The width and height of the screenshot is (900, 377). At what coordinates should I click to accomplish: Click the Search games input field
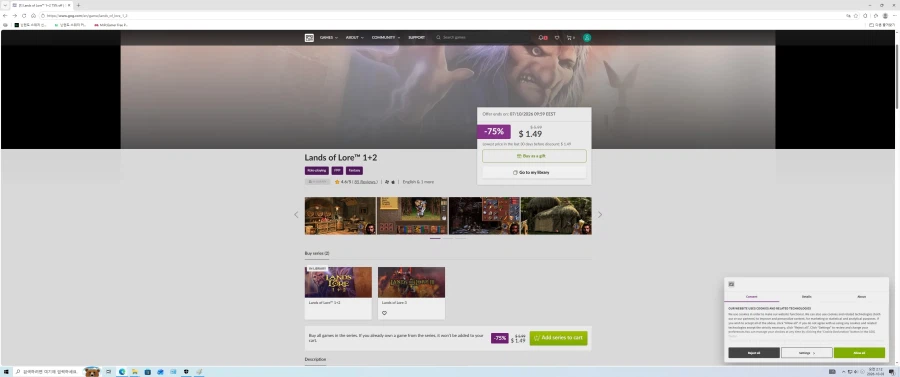point(482,38)
